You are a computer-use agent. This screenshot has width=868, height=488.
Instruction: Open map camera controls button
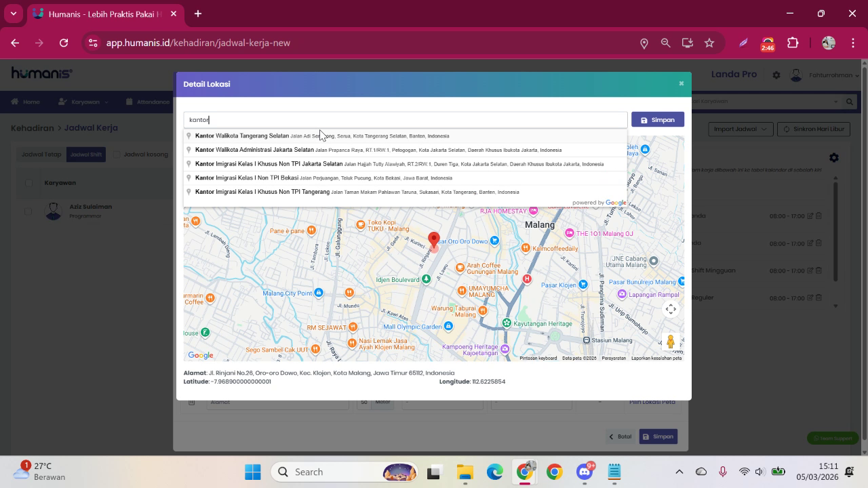[671, 309]
